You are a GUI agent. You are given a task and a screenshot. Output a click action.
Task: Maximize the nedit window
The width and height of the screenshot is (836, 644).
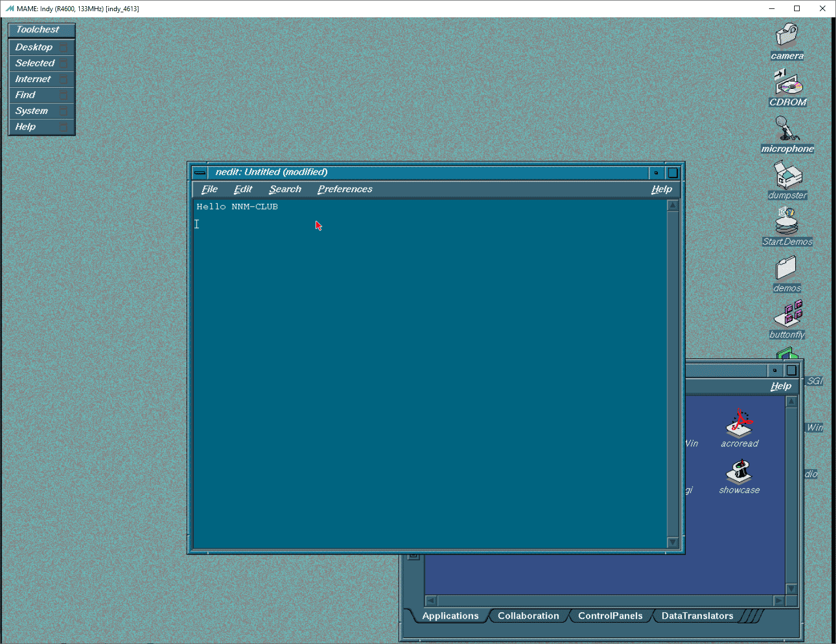point(673,173)
